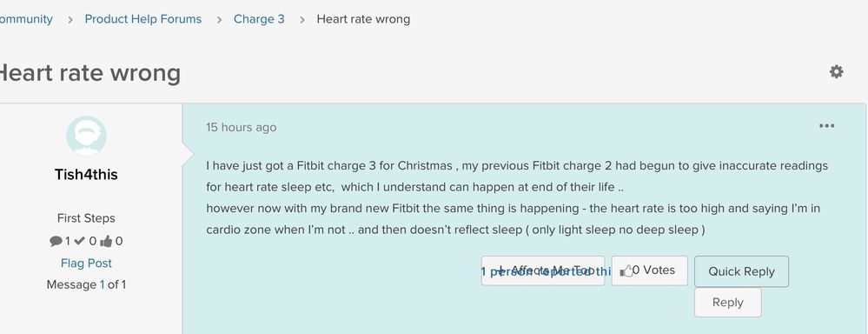This screenshot has width=868, height=334.
Task: Open the Product Help Forums breadcrumb
Action: tap(142, 19)
